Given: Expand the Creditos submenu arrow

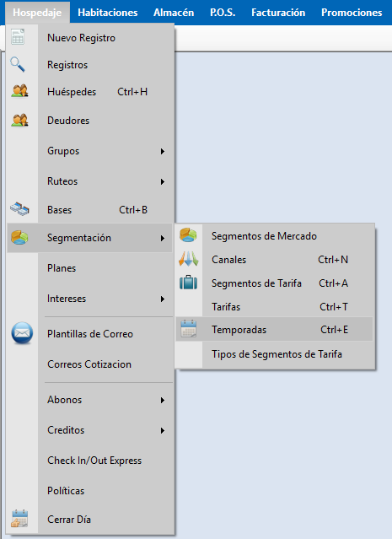Looking at the screenshot, I should tap(163, 430).
